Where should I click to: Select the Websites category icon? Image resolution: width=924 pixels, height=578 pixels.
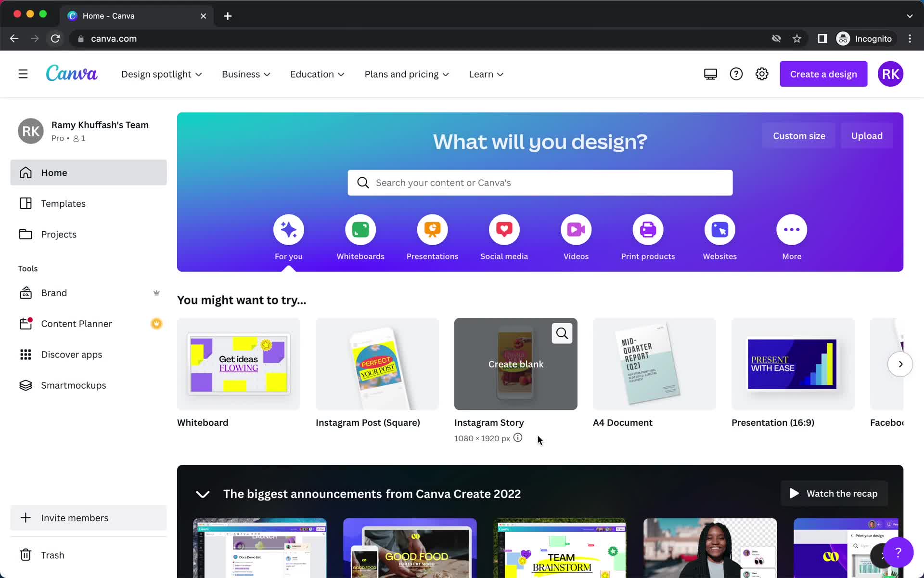(x=720, y=230)
